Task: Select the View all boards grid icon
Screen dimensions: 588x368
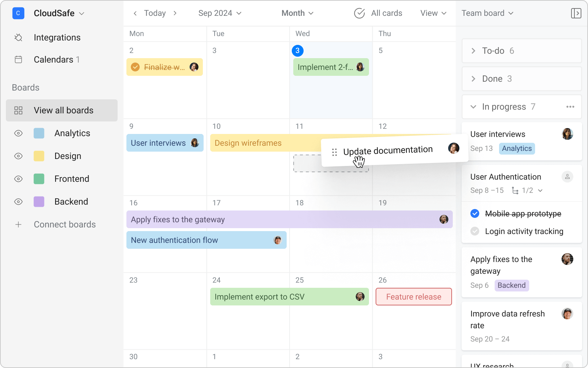Action: [18, 110]
